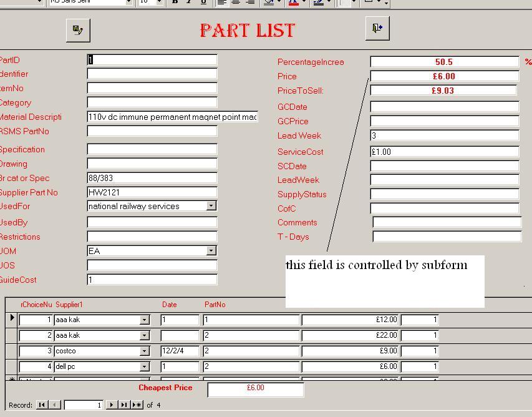Click the Supplier1 column header

click(69, 304)
